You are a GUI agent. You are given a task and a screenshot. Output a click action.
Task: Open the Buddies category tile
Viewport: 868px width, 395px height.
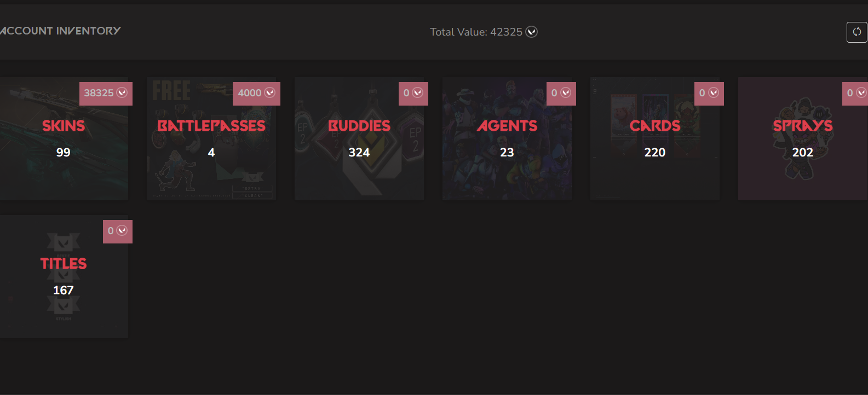click(x=359, y=138)
